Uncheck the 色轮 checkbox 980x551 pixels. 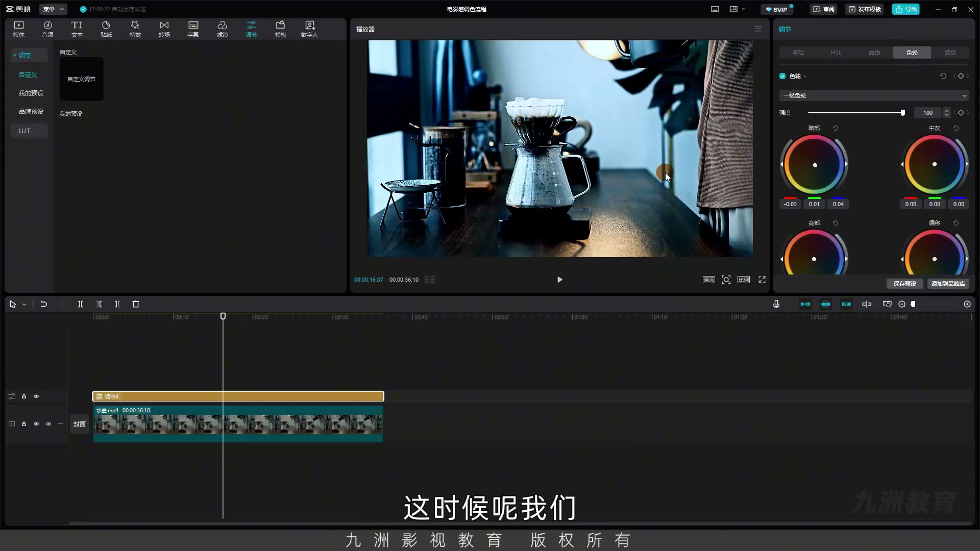[782, 76]
